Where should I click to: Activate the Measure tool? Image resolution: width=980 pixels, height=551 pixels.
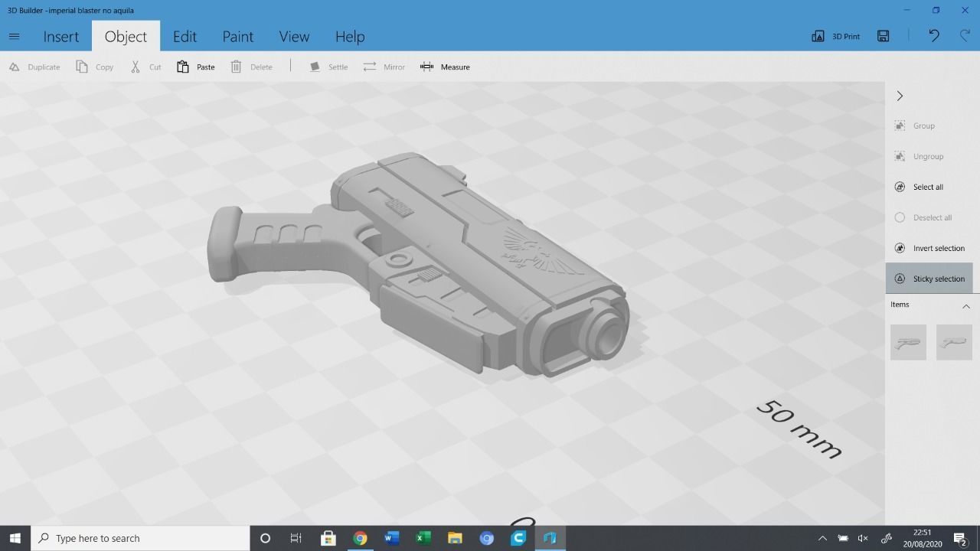coord(445,67)
